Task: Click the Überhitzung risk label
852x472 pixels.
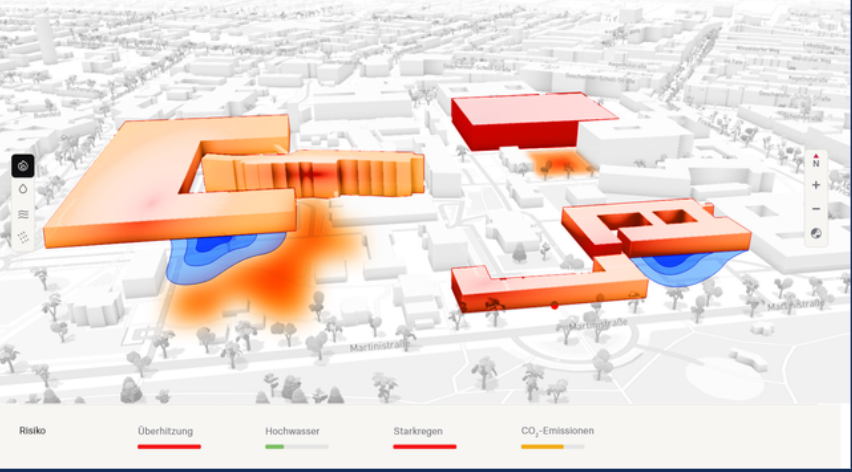Action: tap(165, 431)
